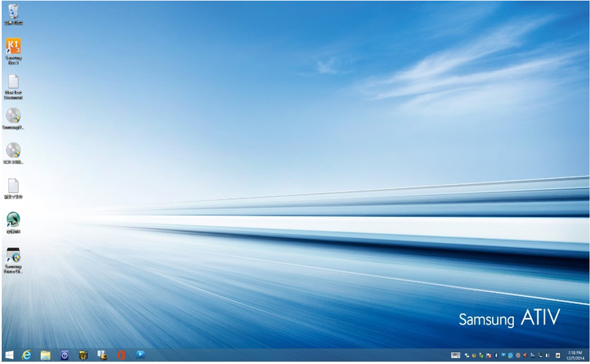This screenshot has height=364, width=590.
Task: Launch Microsoft Office from the taskbar
Action: tap(121, 355)
